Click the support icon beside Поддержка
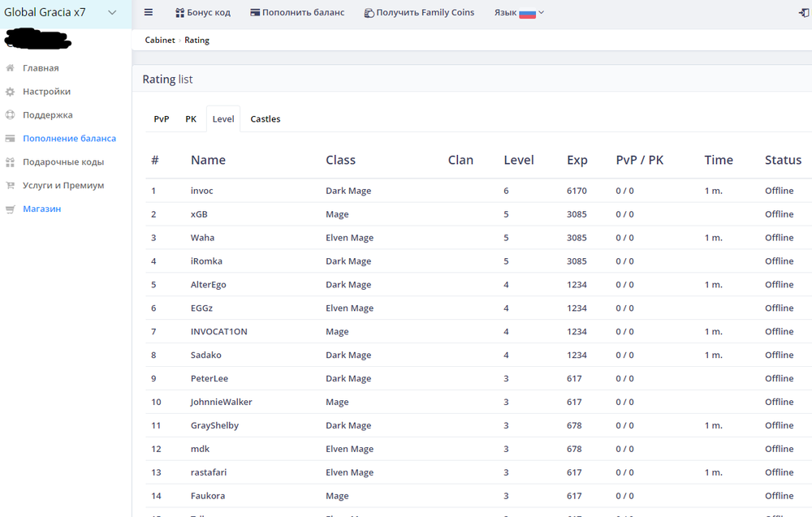Screen dimensions: 812x517 (x=11, y=115)
